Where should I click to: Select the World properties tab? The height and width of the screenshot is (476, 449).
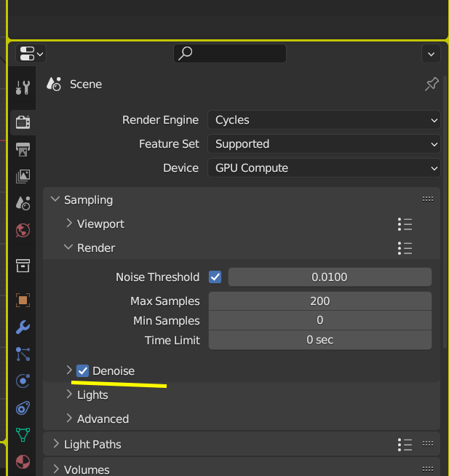coord(23,230)
